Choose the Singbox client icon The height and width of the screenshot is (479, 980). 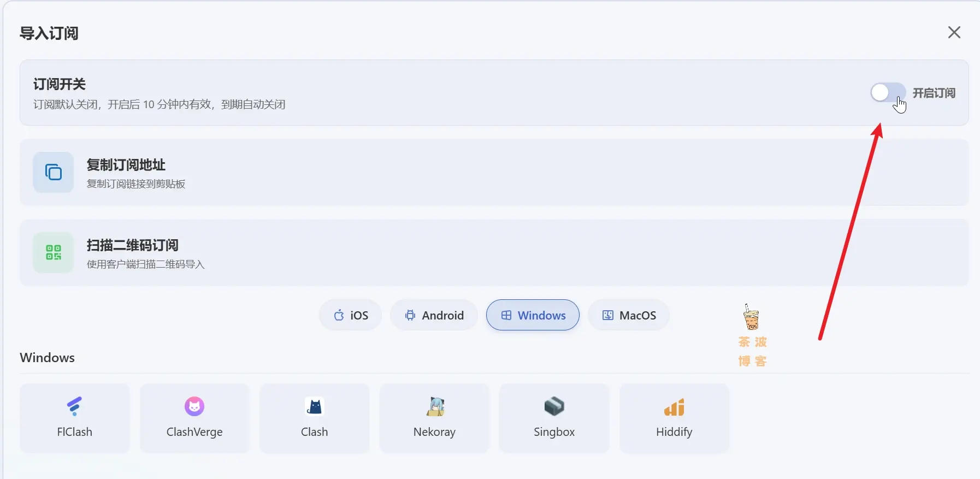pos(554,406)
